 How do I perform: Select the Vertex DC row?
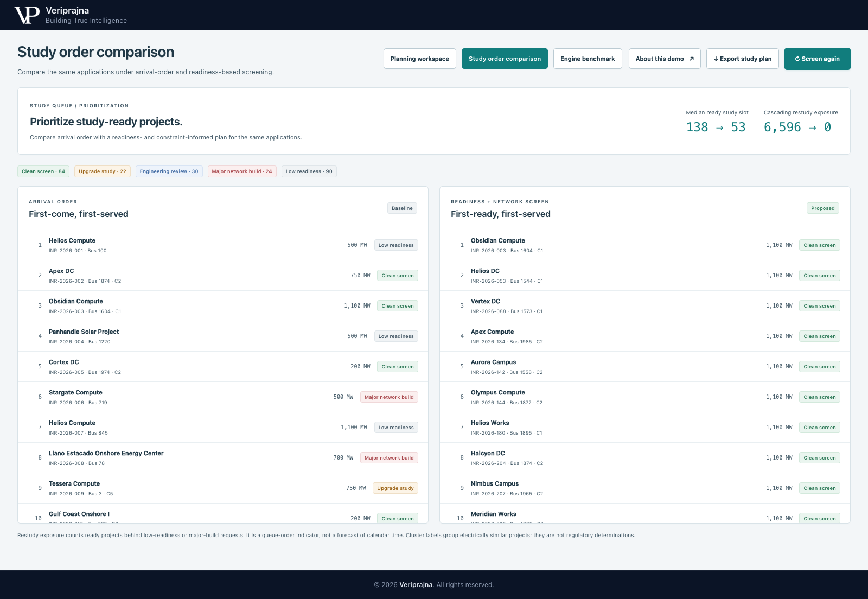coord(645,306)
